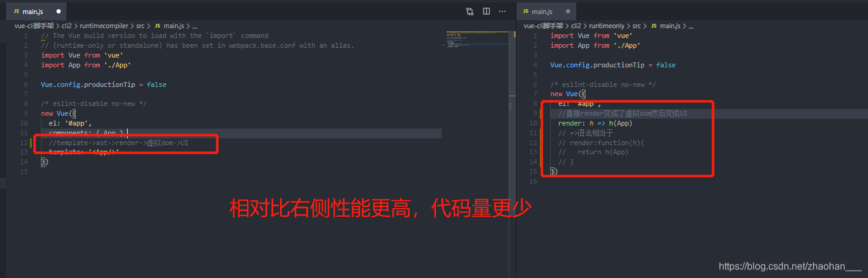Click line number 9 in left editor
This screenshot has width=868, height=278.
point(25,113)
